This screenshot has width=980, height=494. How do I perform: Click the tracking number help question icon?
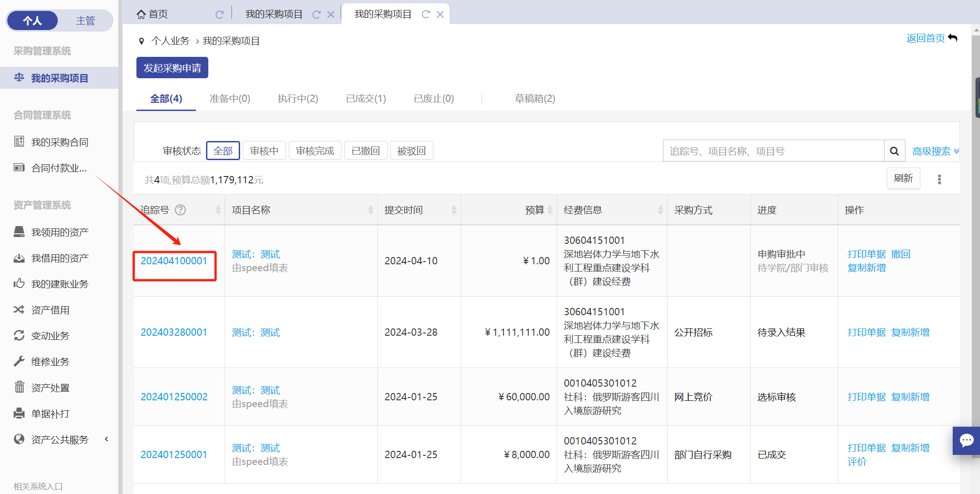[180, 210]
